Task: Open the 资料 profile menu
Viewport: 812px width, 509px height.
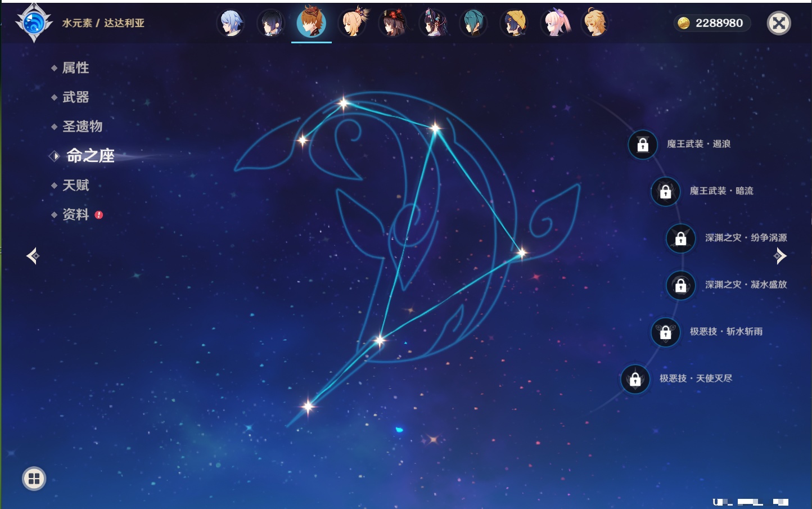Action: coord(75,214)
